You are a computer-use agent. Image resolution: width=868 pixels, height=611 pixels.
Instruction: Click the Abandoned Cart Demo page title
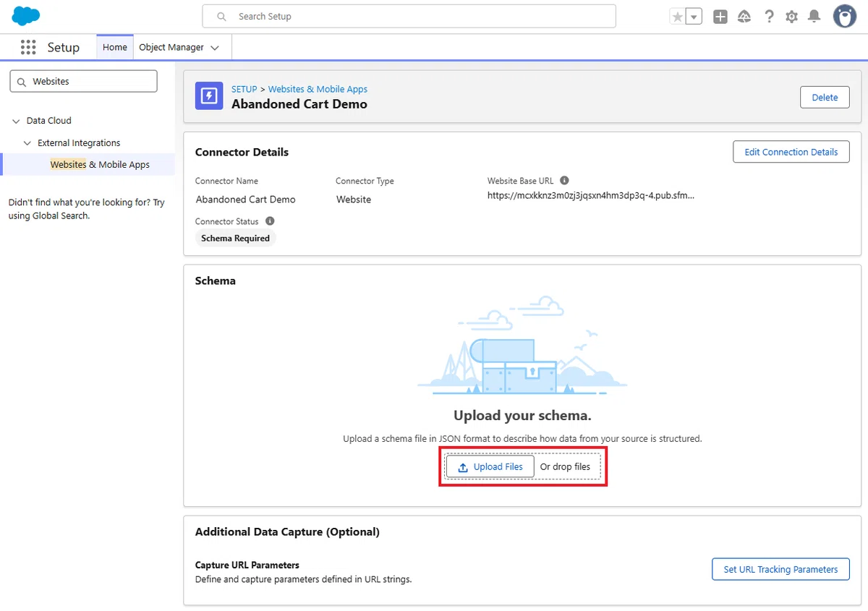click(299, 104)
